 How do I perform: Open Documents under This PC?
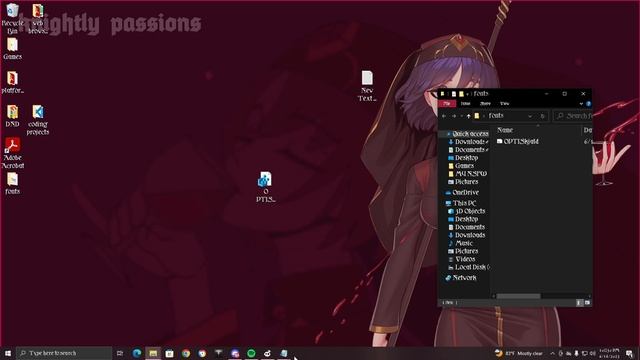click(x=467, y=227)
